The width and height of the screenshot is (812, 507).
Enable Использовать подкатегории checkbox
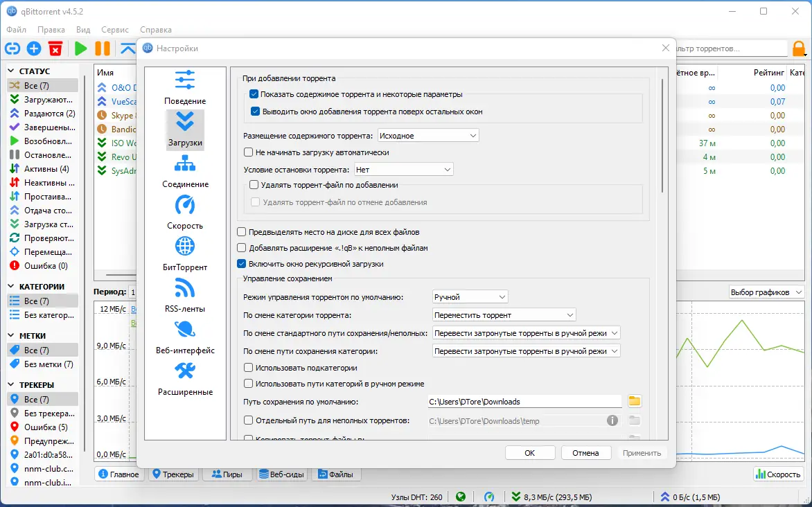point(249,368)
